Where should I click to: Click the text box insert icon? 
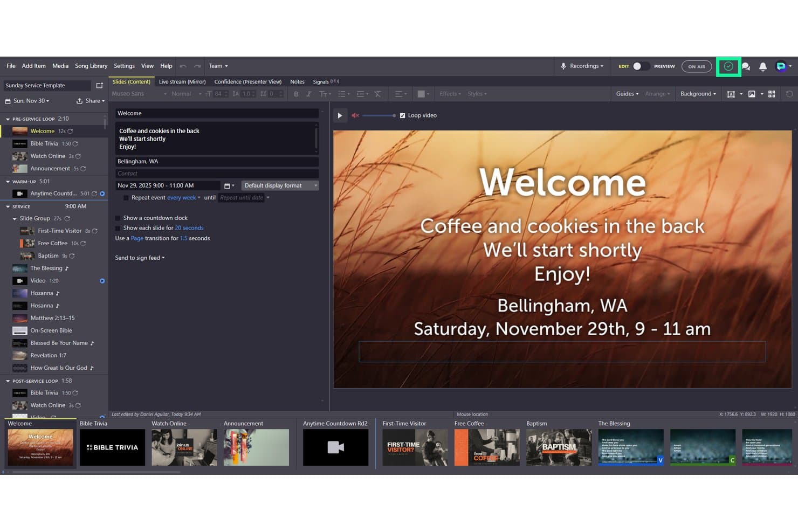(x=731, y=94)
